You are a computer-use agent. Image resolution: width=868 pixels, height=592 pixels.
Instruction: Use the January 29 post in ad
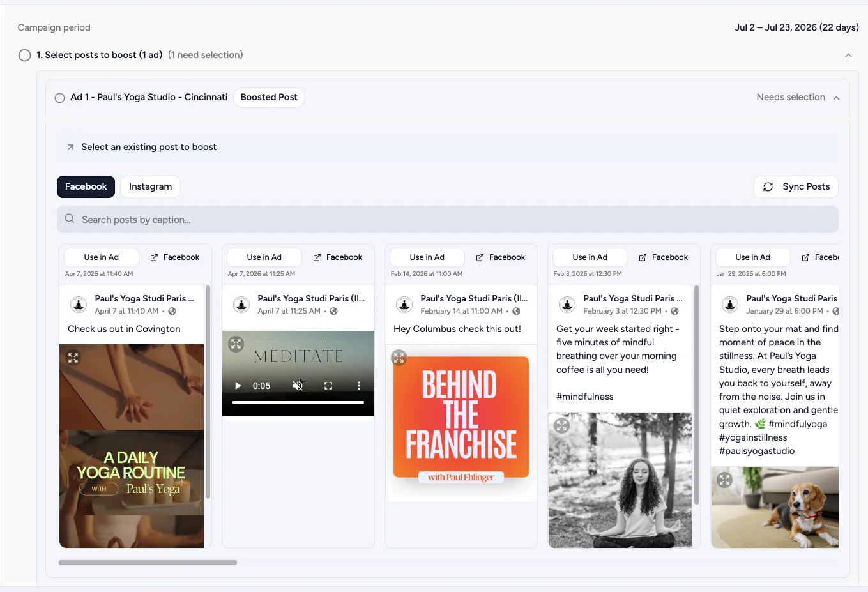click(x=753, y=257)
